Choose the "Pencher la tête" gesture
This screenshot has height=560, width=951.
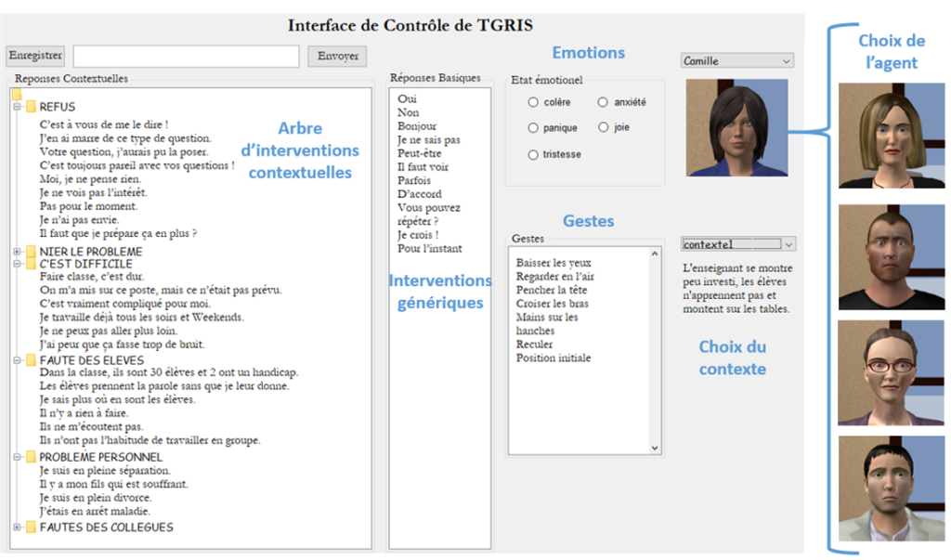(552, 290)
